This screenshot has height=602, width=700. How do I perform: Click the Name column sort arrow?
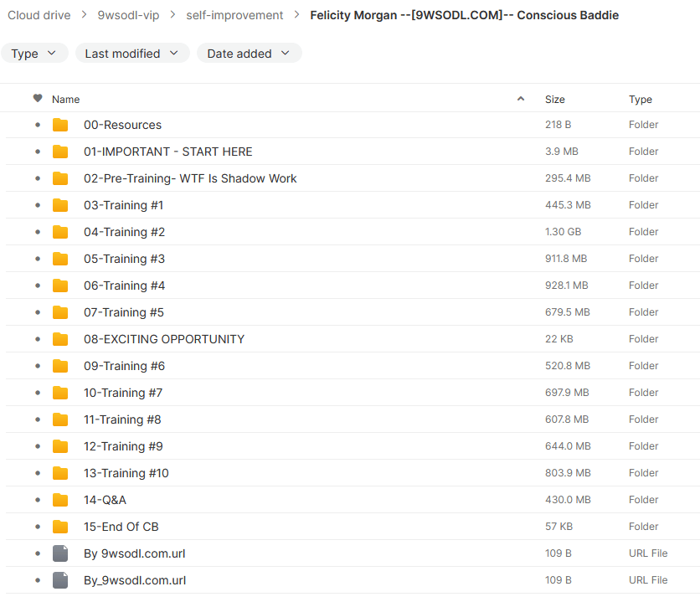pos(521,99)
